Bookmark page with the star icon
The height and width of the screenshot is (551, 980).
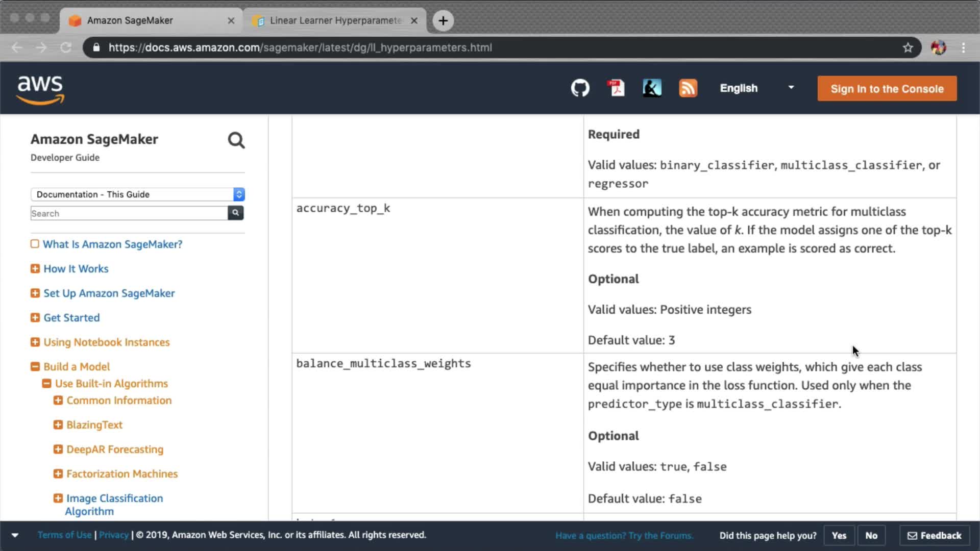pos(908,47)
